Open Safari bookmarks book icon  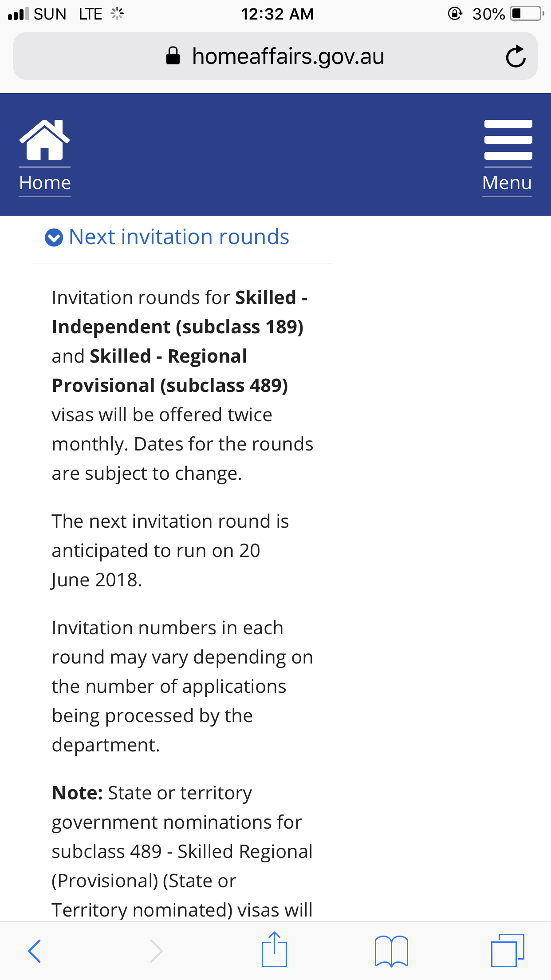(x=391, y=951)
